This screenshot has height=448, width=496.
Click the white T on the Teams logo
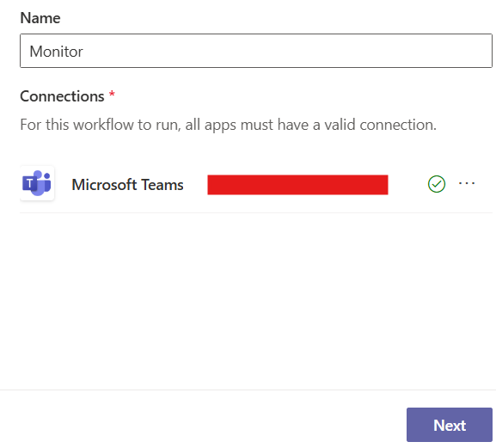(x=29, y=183)
